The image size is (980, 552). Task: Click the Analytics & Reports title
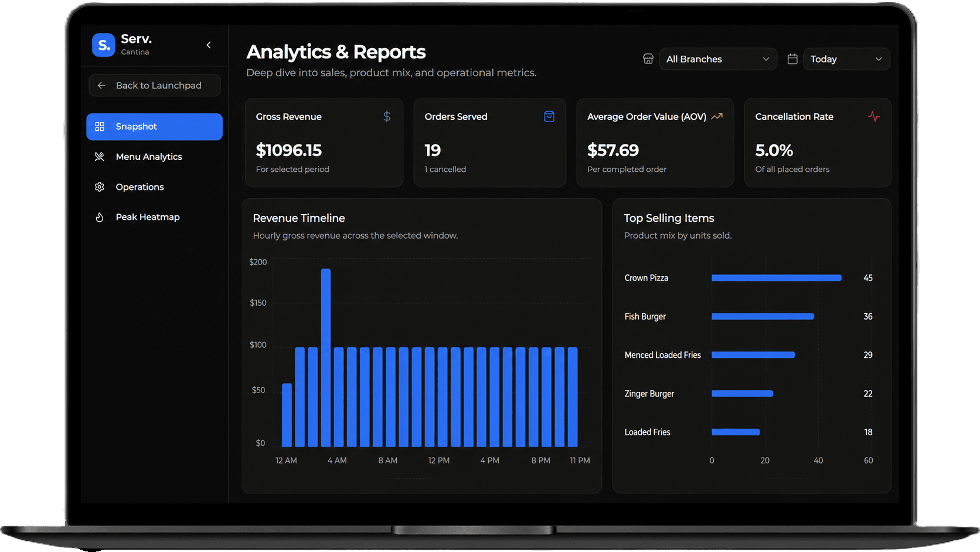click(336, 52)
